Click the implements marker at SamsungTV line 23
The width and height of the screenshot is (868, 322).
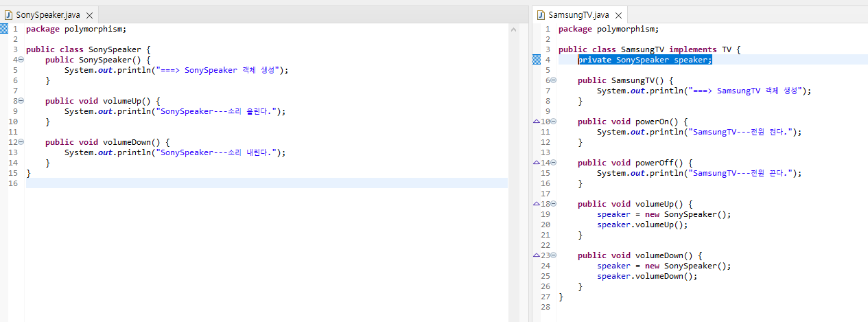[537, 255]
